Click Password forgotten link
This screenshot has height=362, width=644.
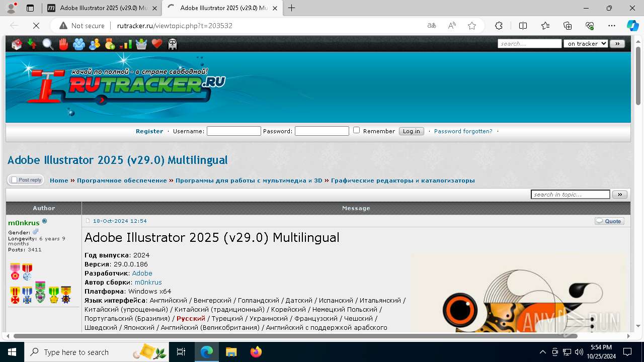463,131
